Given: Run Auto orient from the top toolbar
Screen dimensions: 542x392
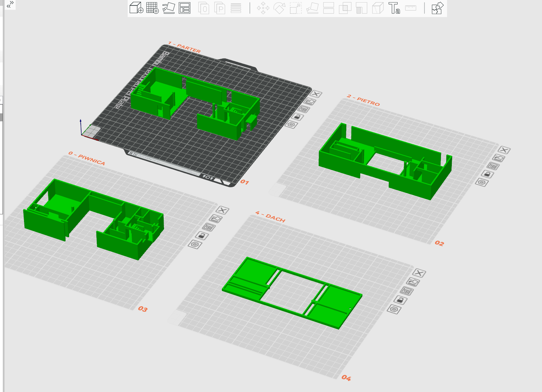Looking at the screenshot, I should pos(168,8).
